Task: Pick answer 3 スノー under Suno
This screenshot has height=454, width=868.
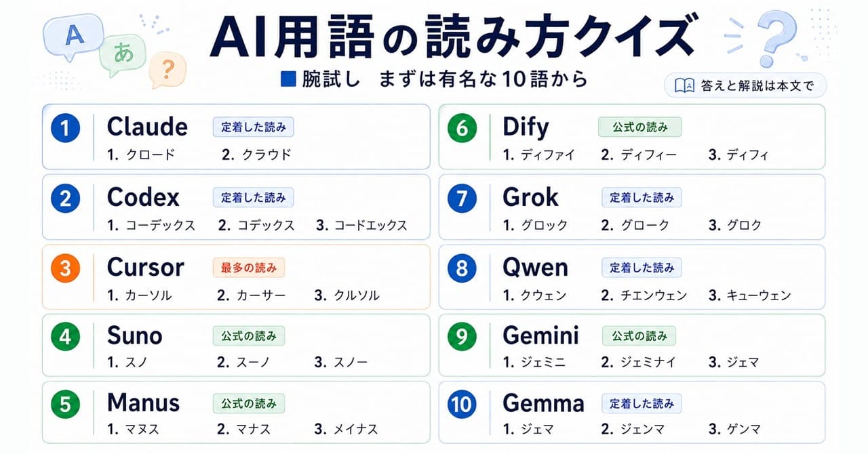Action: 341,363
